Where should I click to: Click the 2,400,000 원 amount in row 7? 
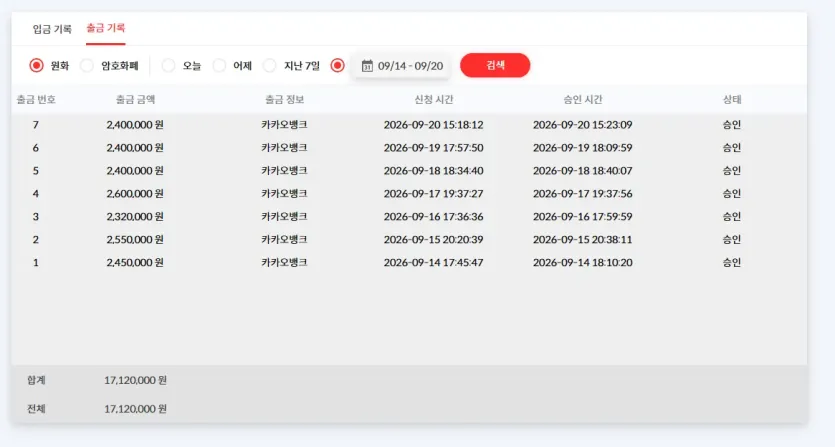tap(135, 125)
